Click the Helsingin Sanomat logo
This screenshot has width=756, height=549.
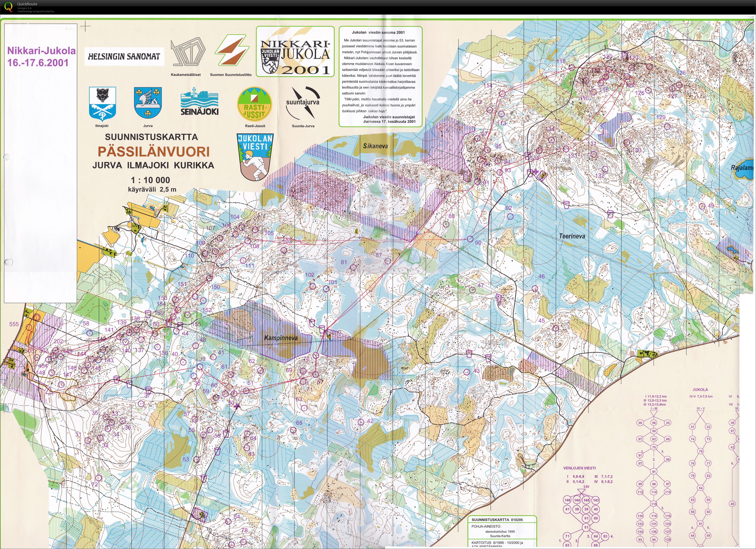(x=124, y=56)
